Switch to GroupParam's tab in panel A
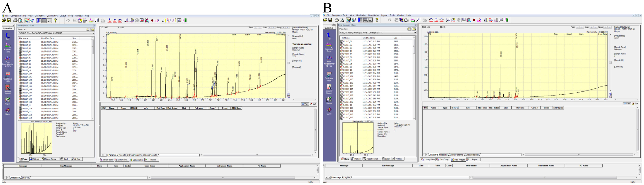The image size is (644, 185). point(135,155)
